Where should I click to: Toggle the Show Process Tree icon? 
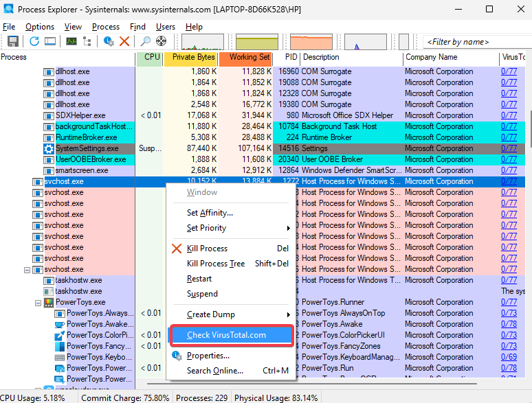(87, 41)
